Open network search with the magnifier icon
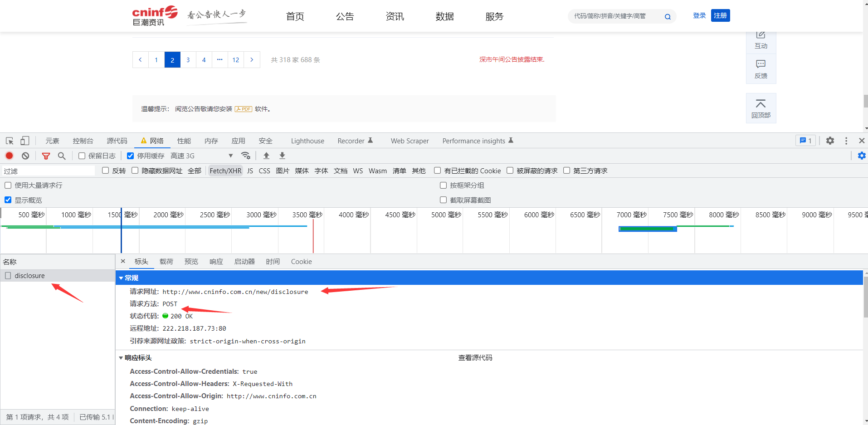The height and width of the screenshot is (425, 868). [x=62, y=156]
